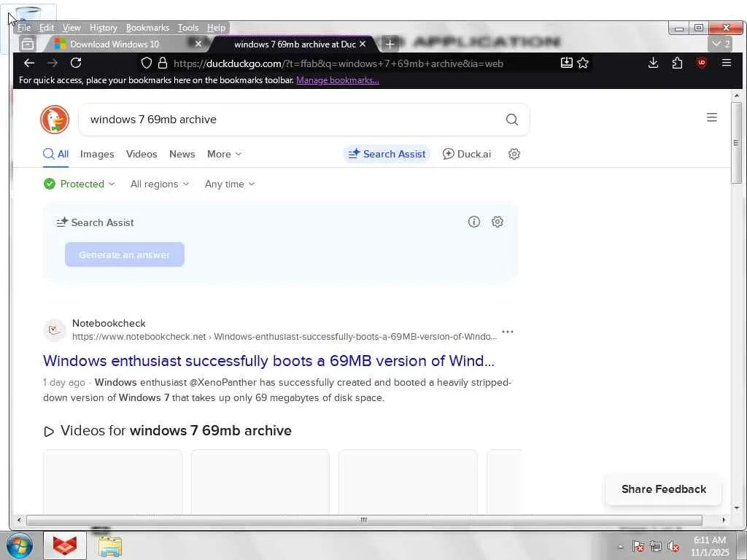Screen dimensions: 747x560
Task: Open the Action Center flag icon
Action: coord(638,547)
